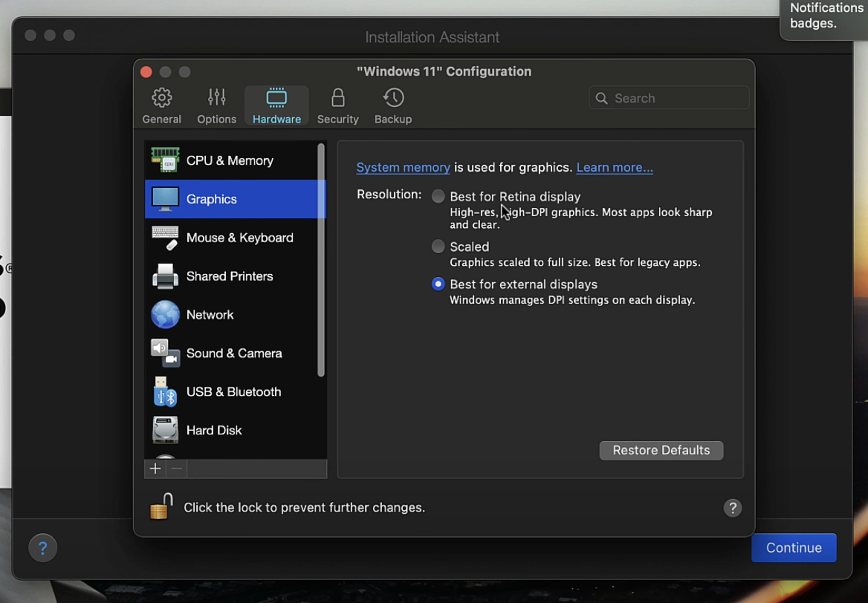Click the Sound & Camera icon

click(165, 353)
